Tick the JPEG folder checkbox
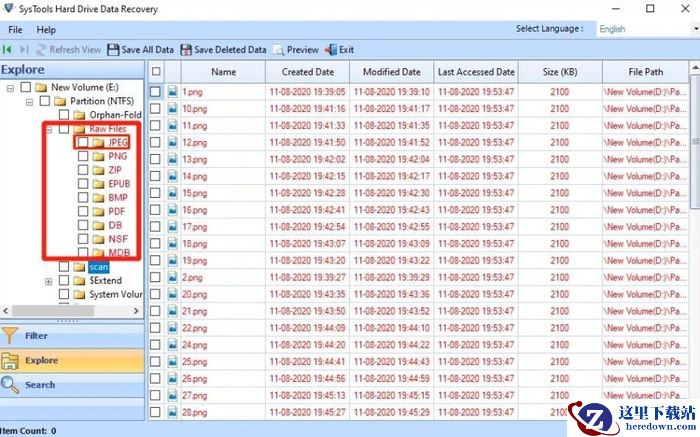This screenshot has height=437, width=700. [x=83, y=142]
